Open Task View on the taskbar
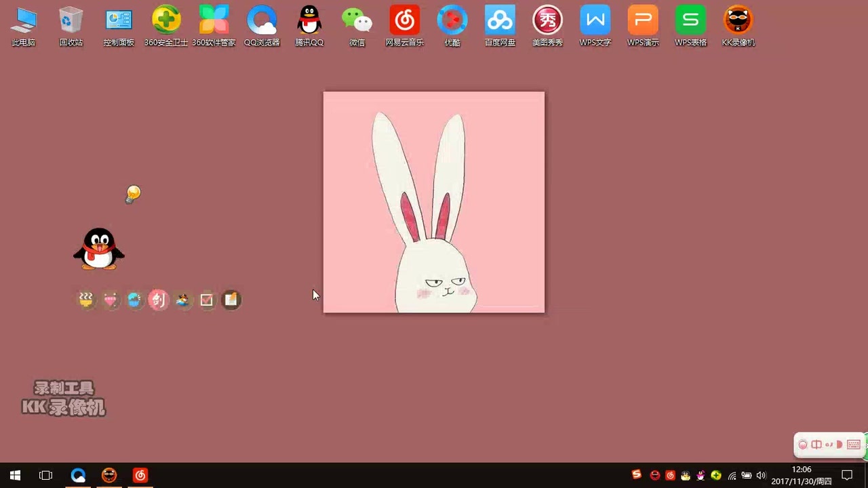 tap(46, 475)
